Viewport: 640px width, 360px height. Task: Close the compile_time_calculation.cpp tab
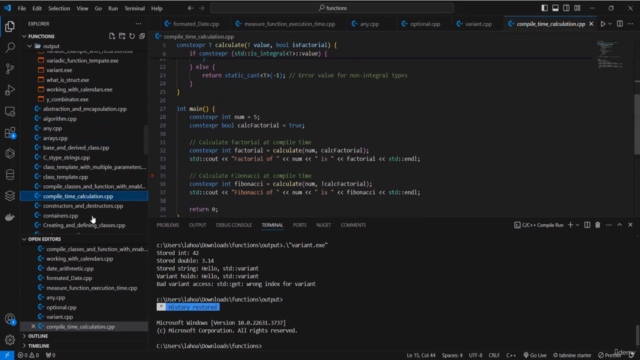[x=591, y=24]
